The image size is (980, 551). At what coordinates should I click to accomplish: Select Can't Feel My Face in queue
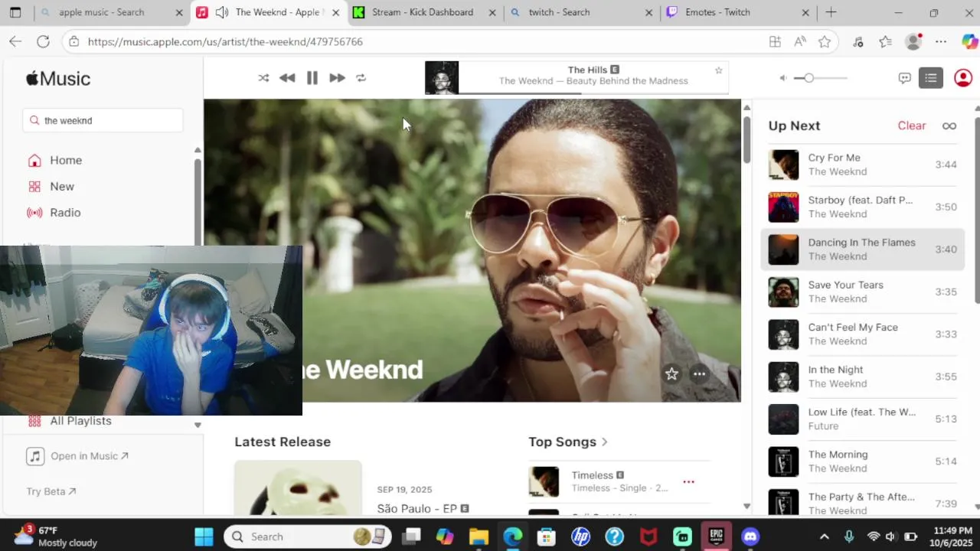862,334
